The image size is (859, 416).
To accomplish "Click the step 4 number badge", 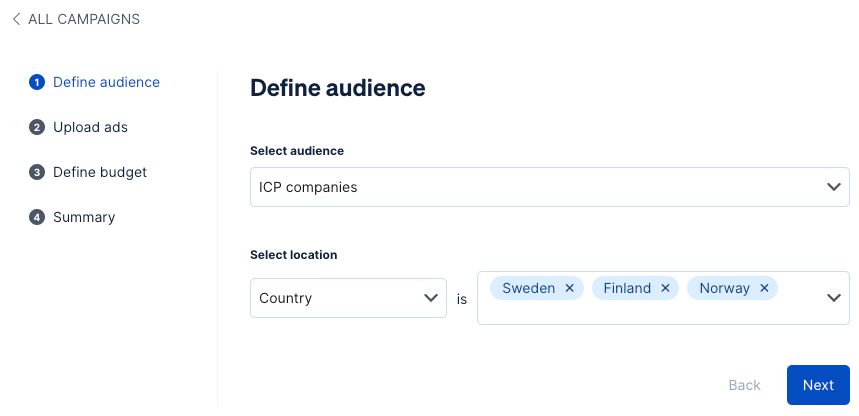I will pyautogui.click(x=37, y=218).
